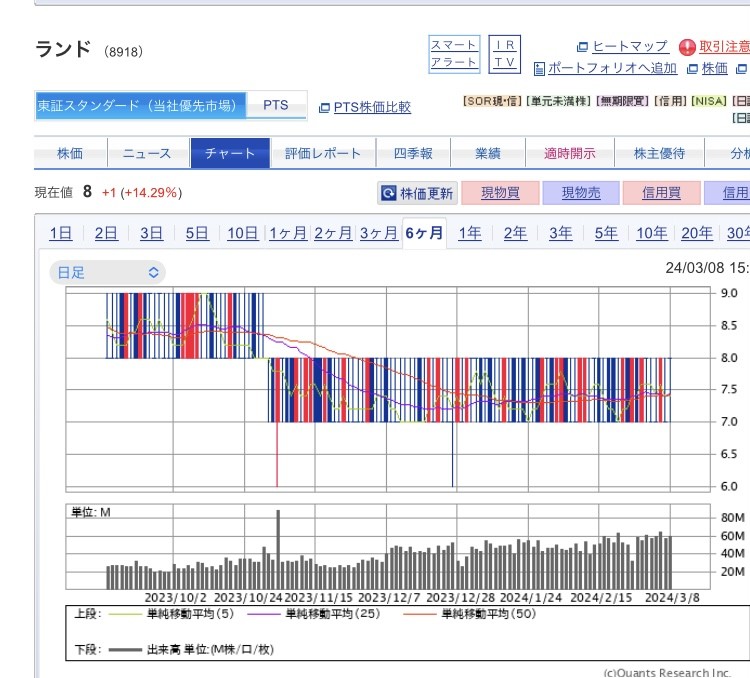
Task: Click the popup icon beside ヒートマップ
Action: pyautogui.click(x=583, y=47)
